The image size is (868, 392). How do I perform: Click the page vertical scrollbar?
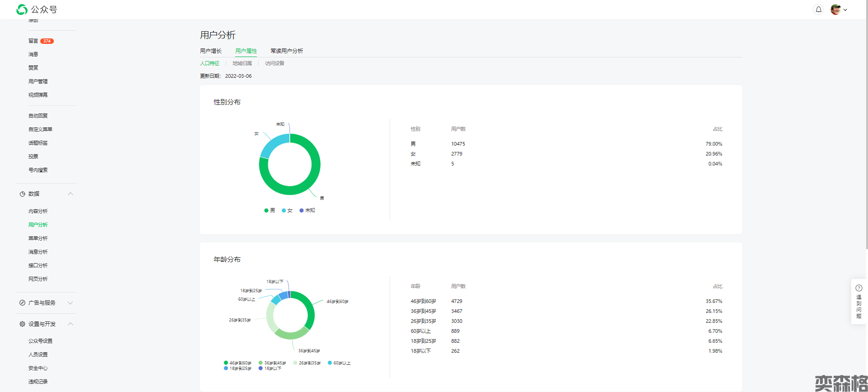point(866,136)
